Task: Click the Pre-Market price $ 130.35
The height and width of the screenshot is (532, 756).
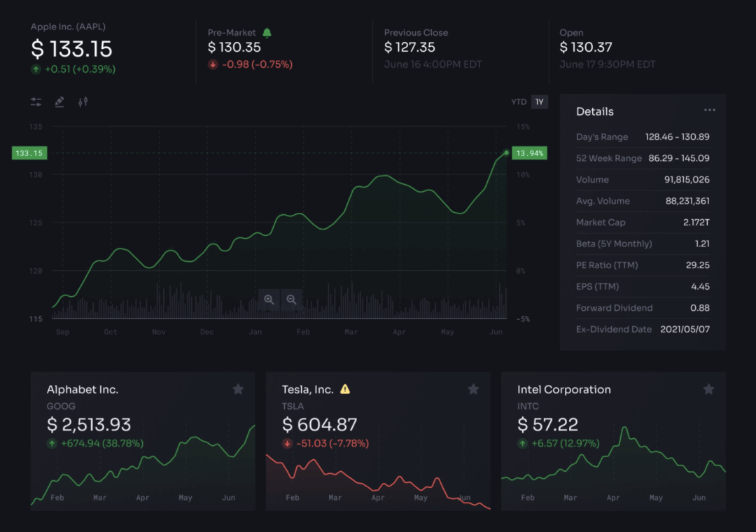Action: (234, 48)
